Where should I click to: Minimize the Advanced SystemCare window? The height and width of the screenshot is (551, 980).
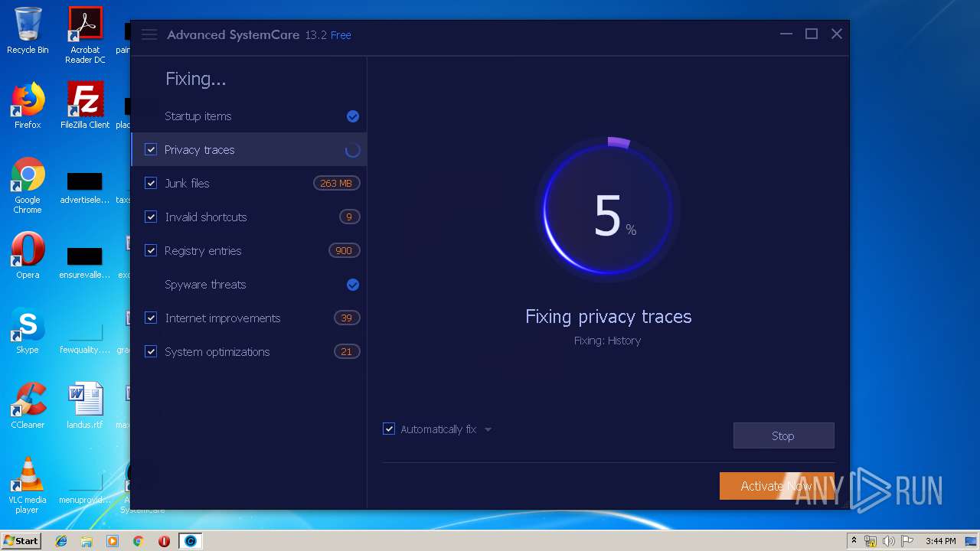pyautogui.click(x=786, y=34)
